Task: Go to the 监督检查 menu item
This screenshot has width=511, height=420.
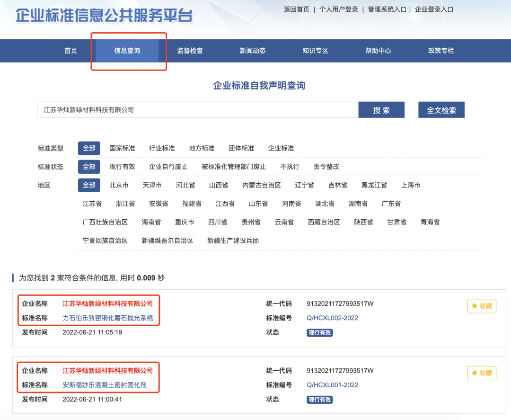Action: pyautogui.click(x=190, y=51)
